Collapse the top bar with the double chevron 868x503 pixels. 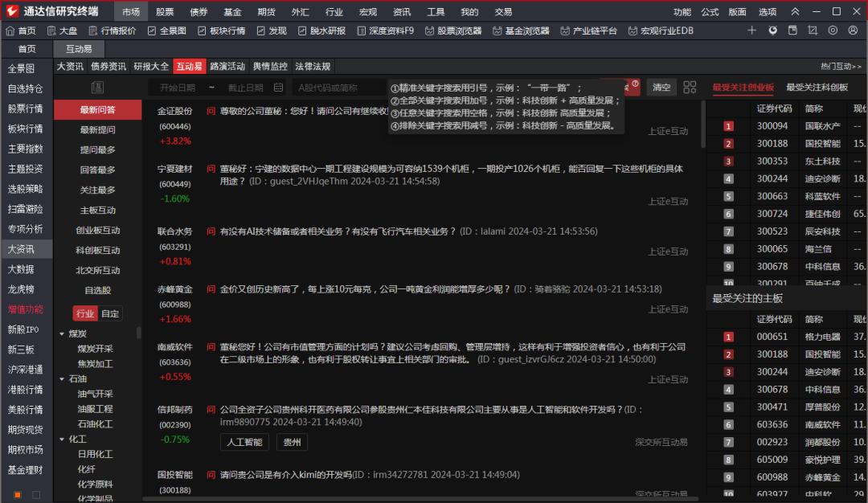(x=795, y=11)
